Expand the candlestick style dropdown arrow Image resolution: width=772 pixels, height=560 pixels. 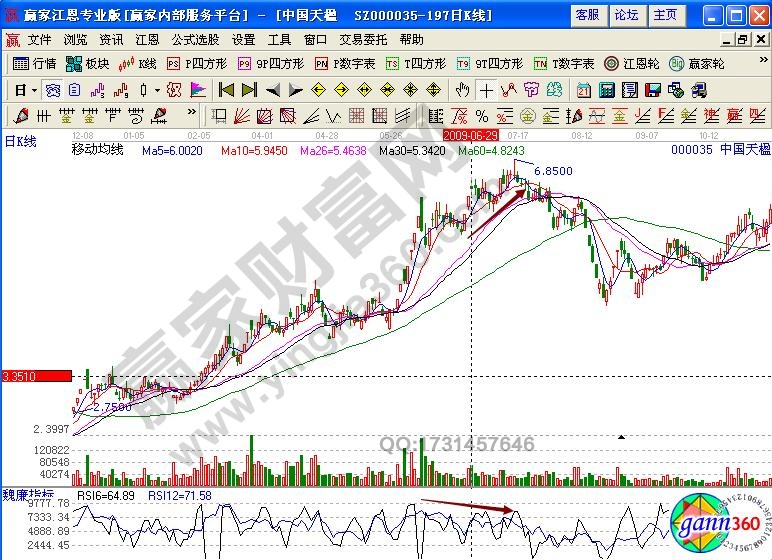[158, 89]
